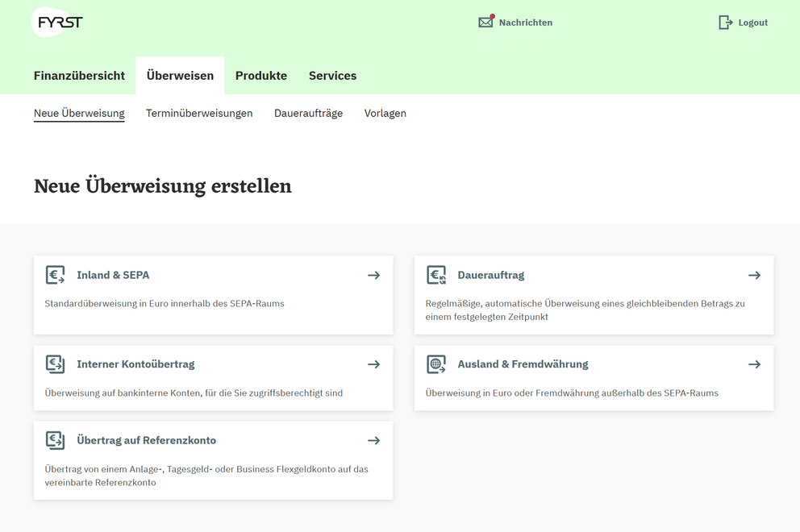
Task: Open the Services menu
Action: pyautogui.click(x=332, y=75)
